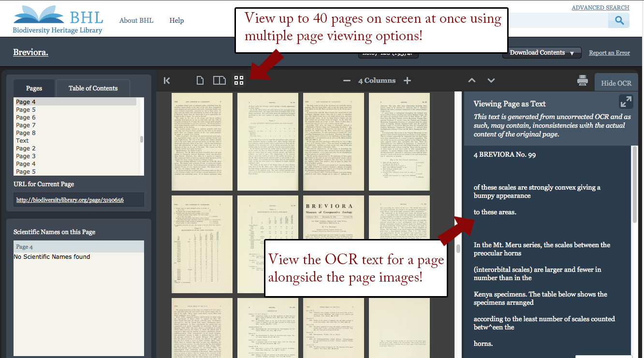Select the Pages tab
This screenshot has height=358, width=644.
(34, 88)
